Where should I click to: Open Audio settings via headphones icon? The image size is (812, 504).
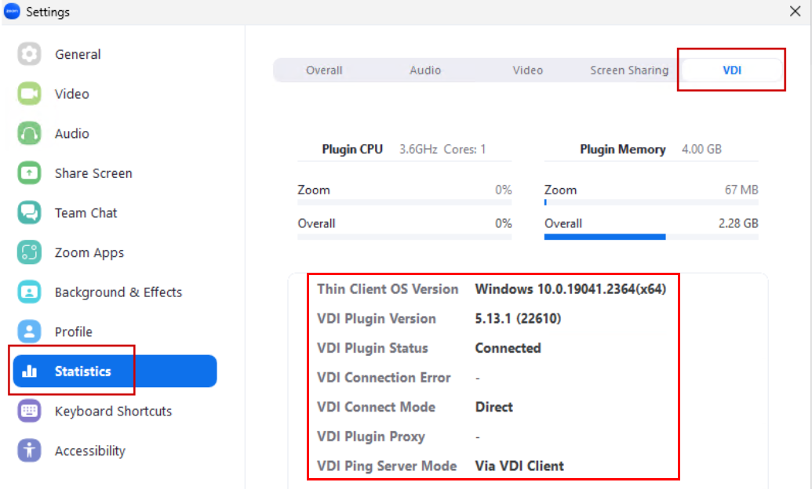pyautogui.click(x=28, y=133)
